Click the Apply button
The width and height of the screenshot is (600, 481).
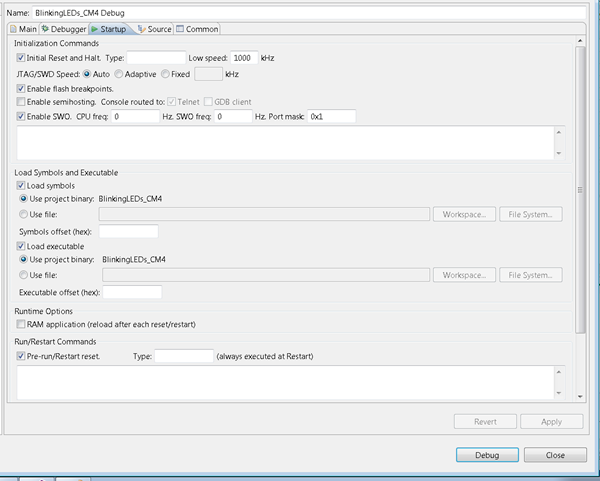tap(551, 422)
